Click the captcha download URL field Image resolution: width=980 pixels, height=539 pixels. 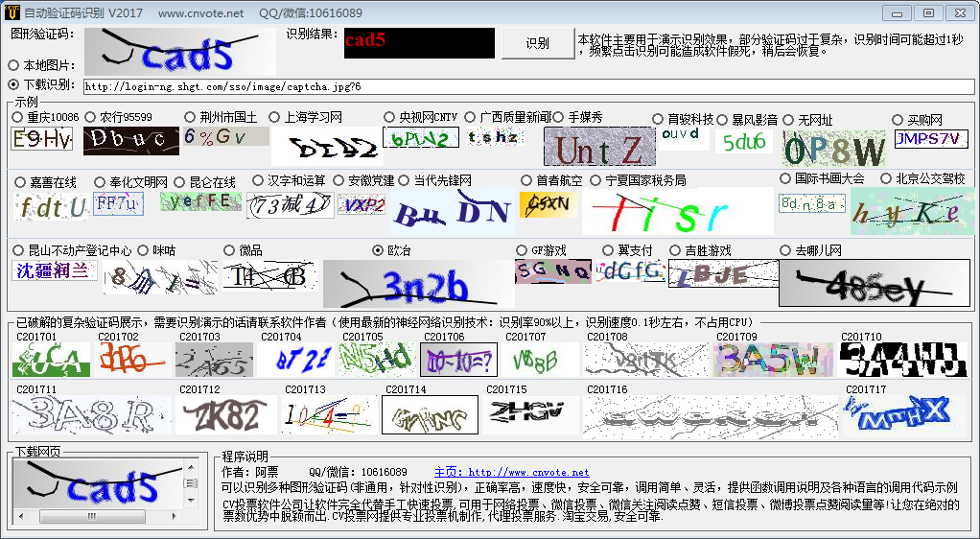pyautogui.click(x=527, y=86)
